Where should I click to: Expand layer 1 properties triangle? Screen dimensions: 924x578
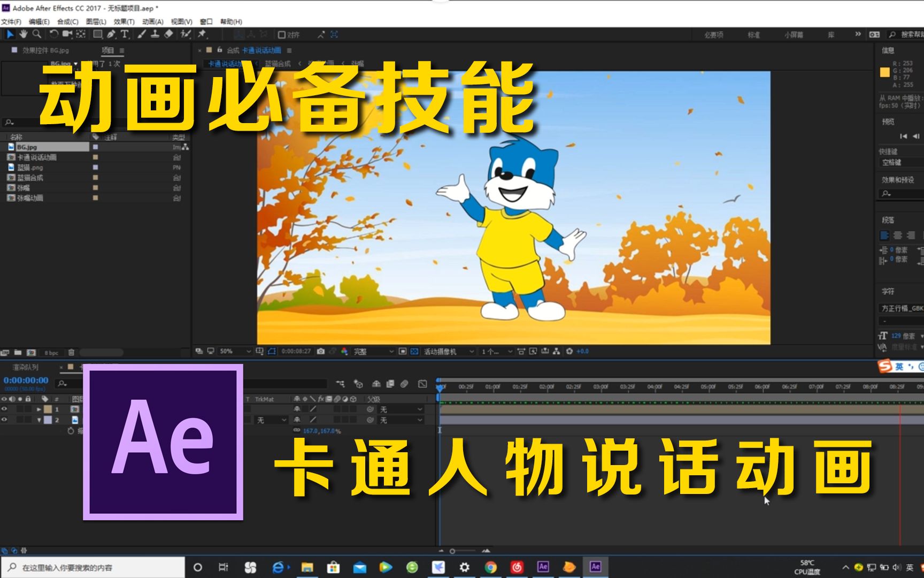click(x=38, y=409)
